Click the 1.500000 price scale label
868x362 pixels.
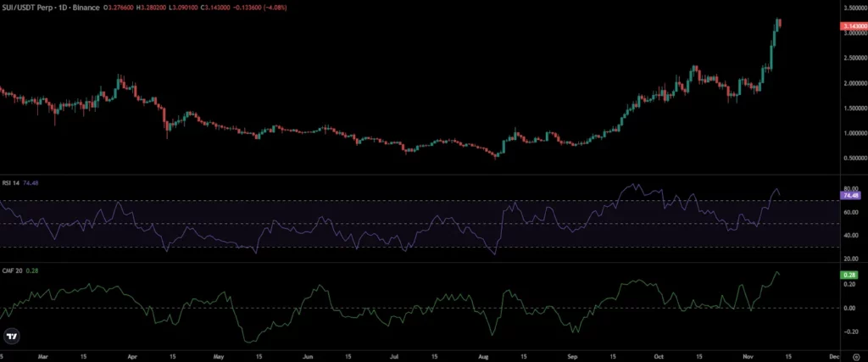(x=854, y=108)
